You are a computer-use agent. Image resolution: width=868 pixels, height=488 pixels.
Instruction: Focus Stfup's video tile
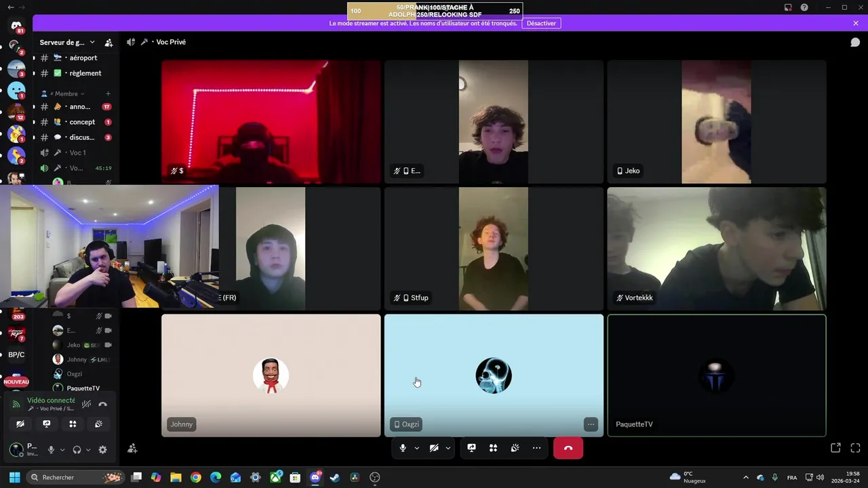point(494,249)
